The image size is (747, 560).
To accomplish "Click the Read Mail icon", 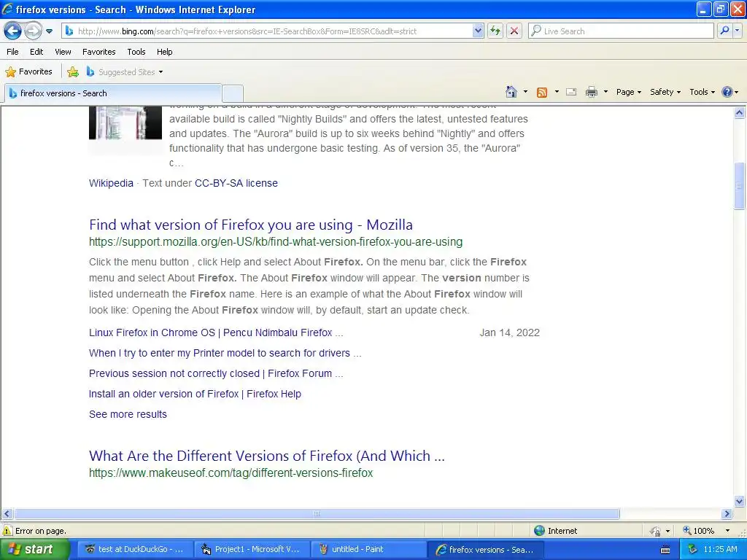I will click(571, 92).
